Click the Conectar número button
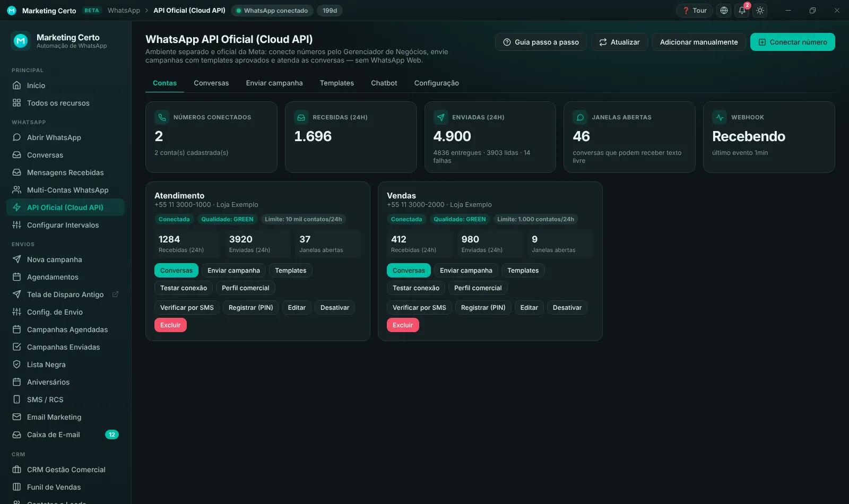The image size is (849, 504). tap(793, 42)
